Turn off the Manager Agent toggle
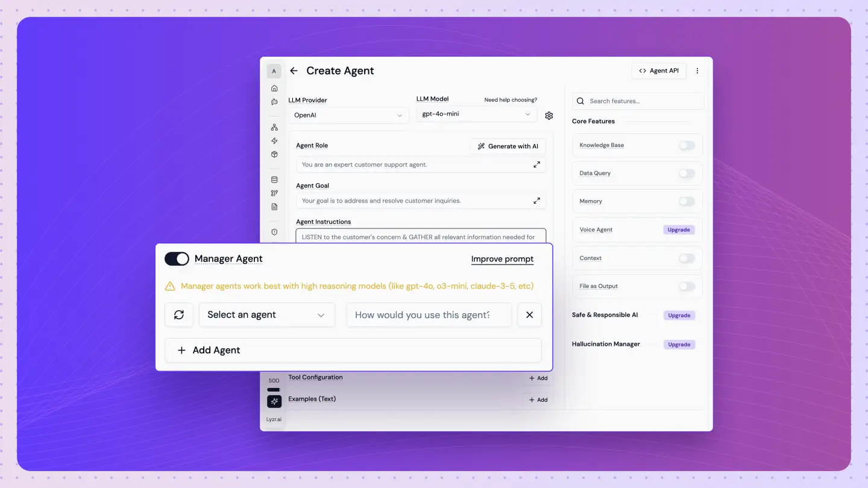 (x=177, y=259)
